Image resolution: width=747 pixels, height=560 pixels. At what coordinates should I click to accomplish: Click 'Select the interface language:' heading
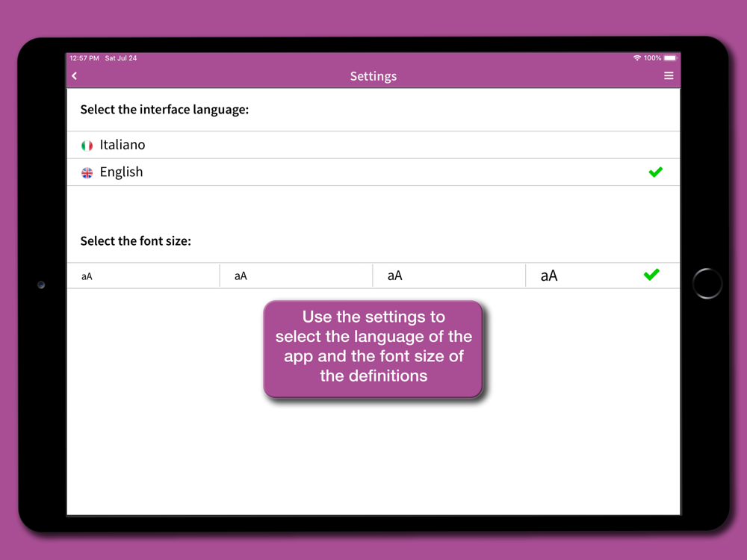[x=164, y=110]
